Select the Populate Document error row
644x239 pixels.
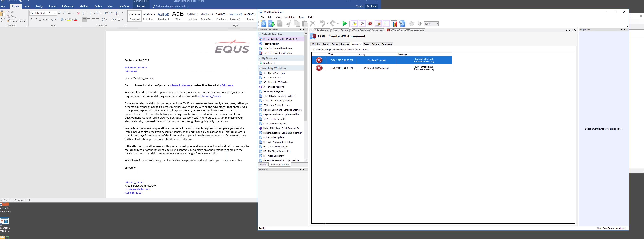[x=377, y=60]
